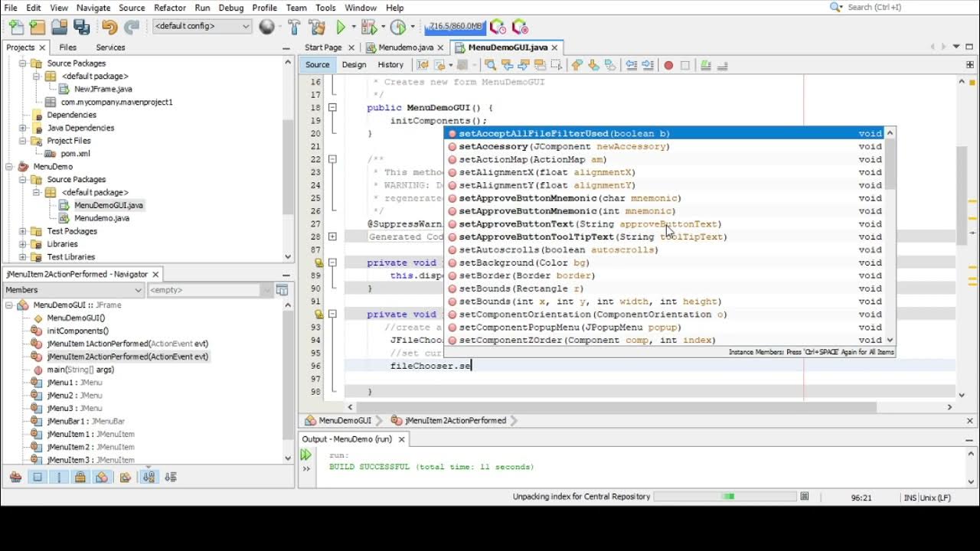Image resolution: width=980 pixels, height=551 pixels.
Task: Select pom.xml in Projects tree
Action: coord(75,154)
